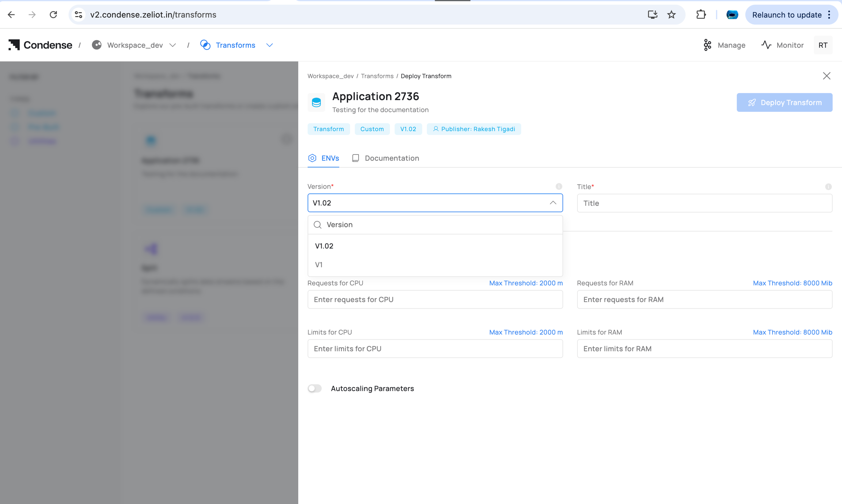Screen dimensions: 842x504
Task: Collapse the Version dropdown chevron
Action: point(553,203)
